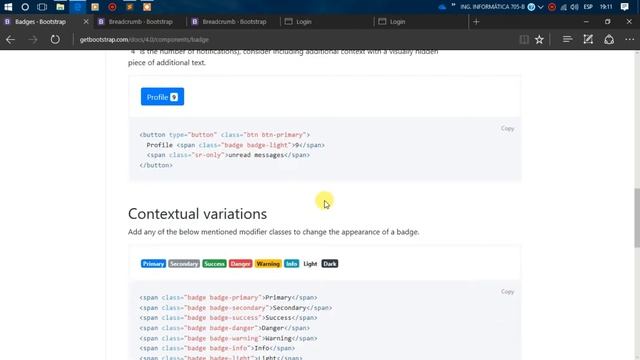Click the Warning badge
This screenshot has height=360, width=640.
pos(268,264)
